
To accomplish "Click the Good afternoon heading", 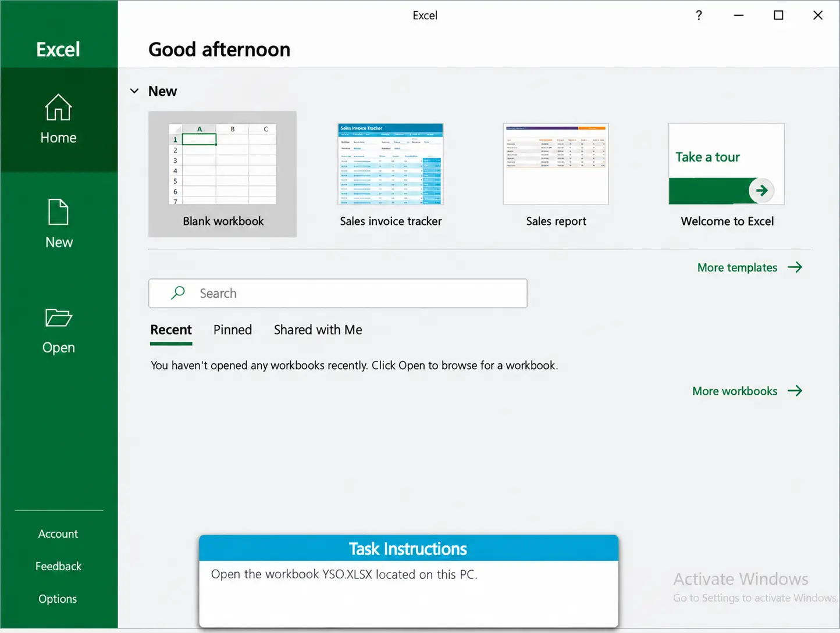I will (219, 50).
